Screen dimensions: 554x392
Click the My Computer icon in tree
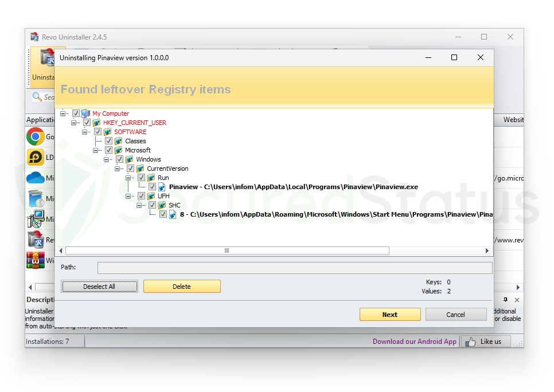(x=85, y=113)
